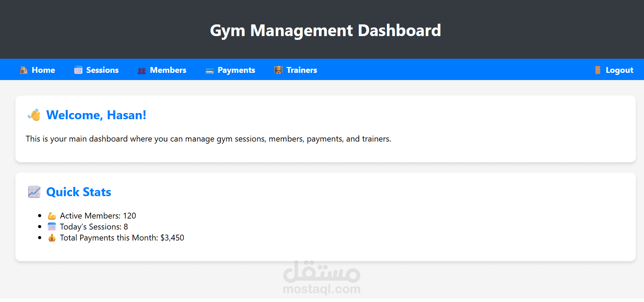Click the people icon beside Members
This screenshot has height=302, width=644.
(x=142, y=70)
